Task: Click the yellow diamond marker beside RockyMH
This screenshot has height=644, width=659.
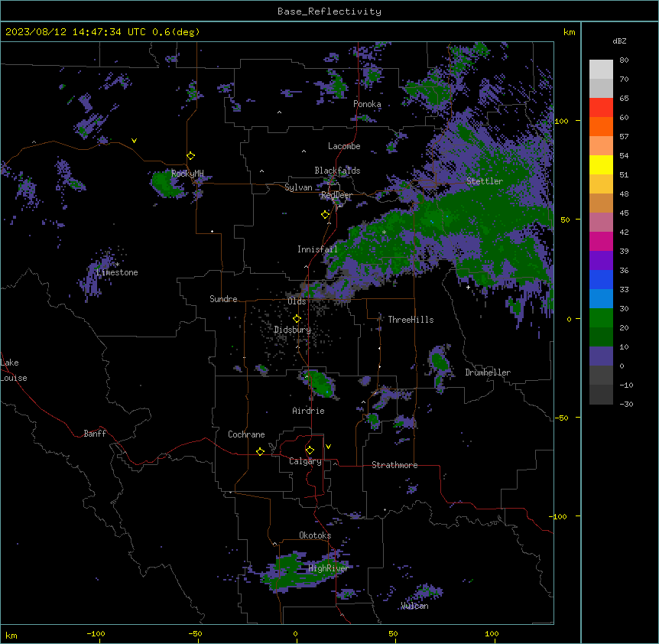Action: point(191,156)
